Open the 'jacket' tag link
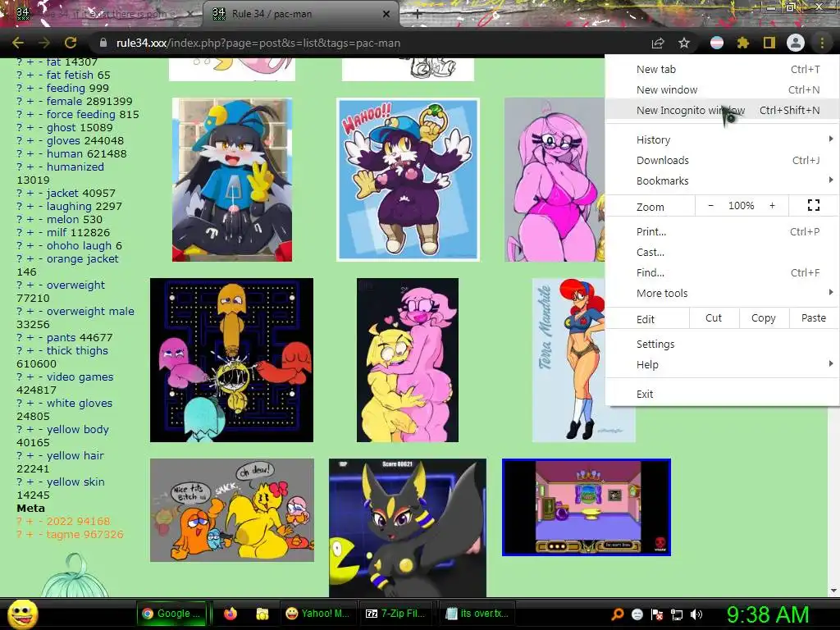The image size is (840, 630). tap(62, 193)
